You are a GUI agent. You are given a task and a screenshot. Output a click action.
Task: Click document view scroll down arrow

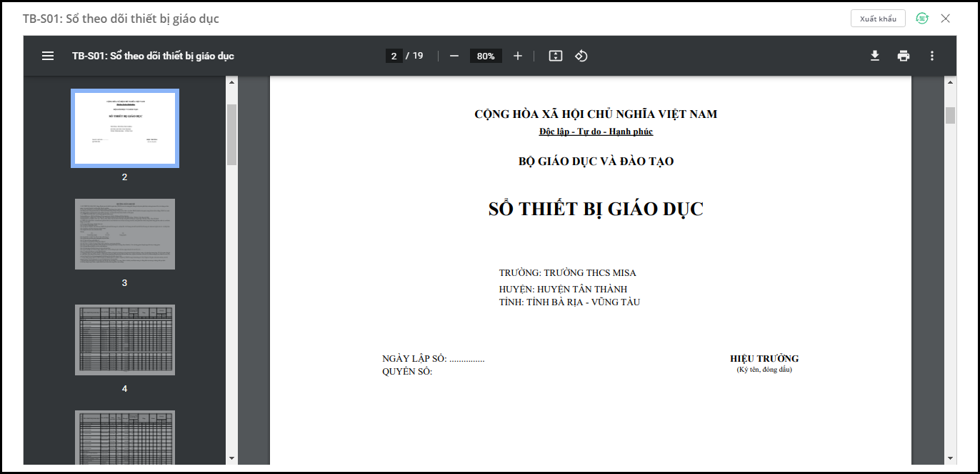coord(950,458)
